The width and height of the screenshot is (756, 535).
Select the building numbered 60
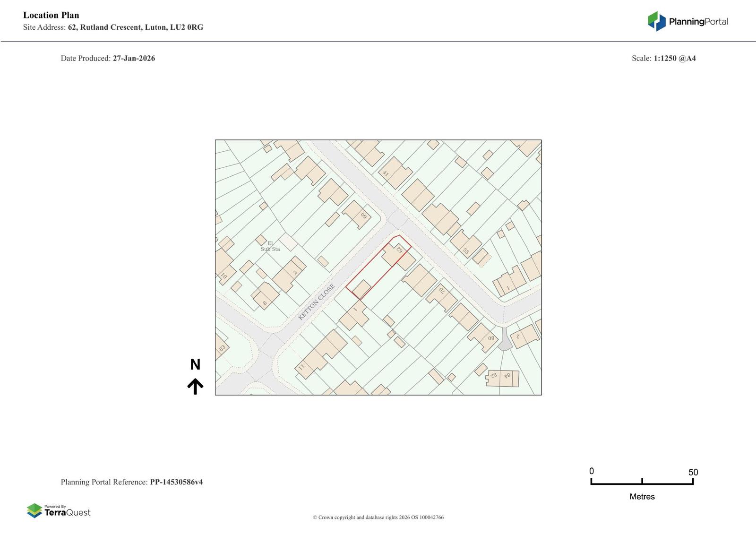[358, 214]
